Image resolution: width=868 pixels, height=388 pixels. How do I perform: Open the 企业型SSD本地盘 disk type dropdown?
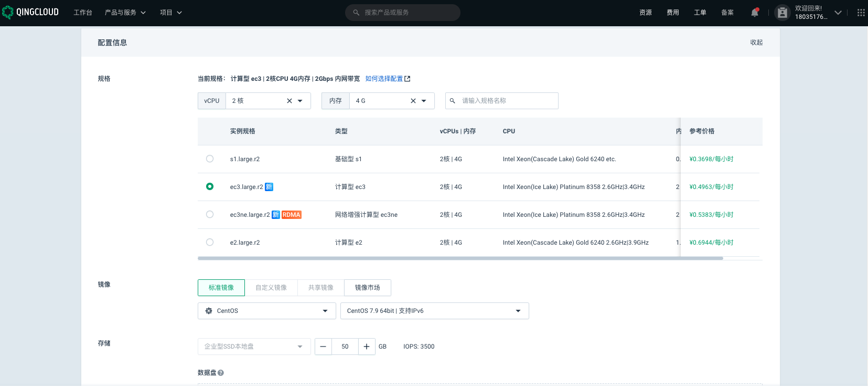(x=254, y=347)
